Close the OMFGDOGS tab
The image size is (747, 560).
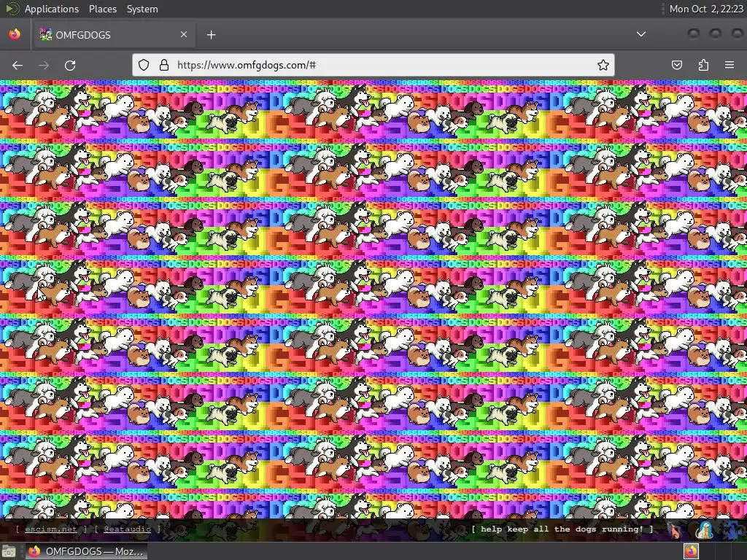(x=184, y=34)
